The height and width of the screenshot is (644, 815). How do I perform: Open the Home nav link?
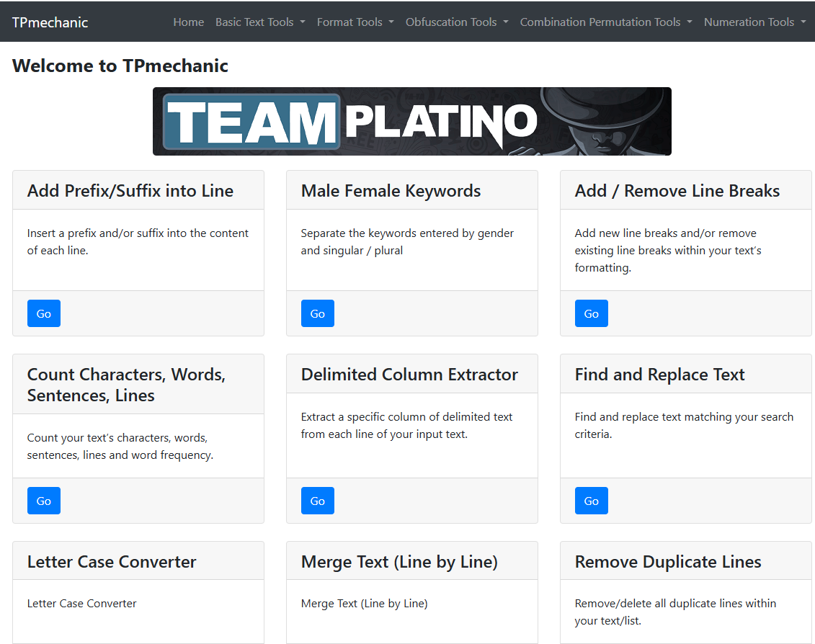[188, 22]
